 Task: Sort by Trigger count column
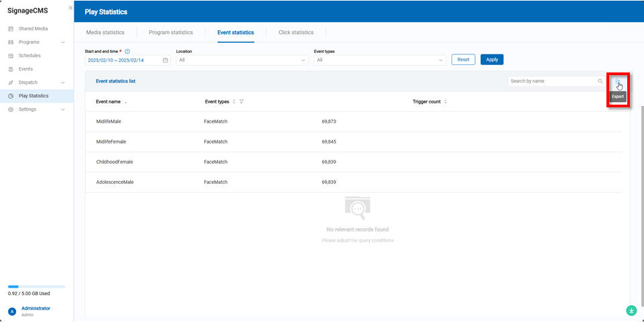coord(445,102)
